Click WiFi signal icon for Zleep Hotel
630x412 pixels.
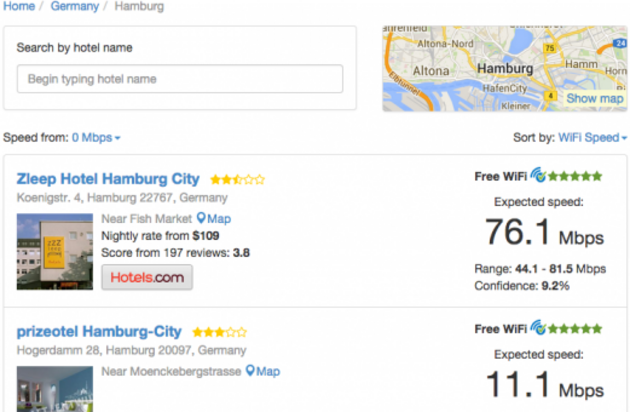[x=539, y=176]
